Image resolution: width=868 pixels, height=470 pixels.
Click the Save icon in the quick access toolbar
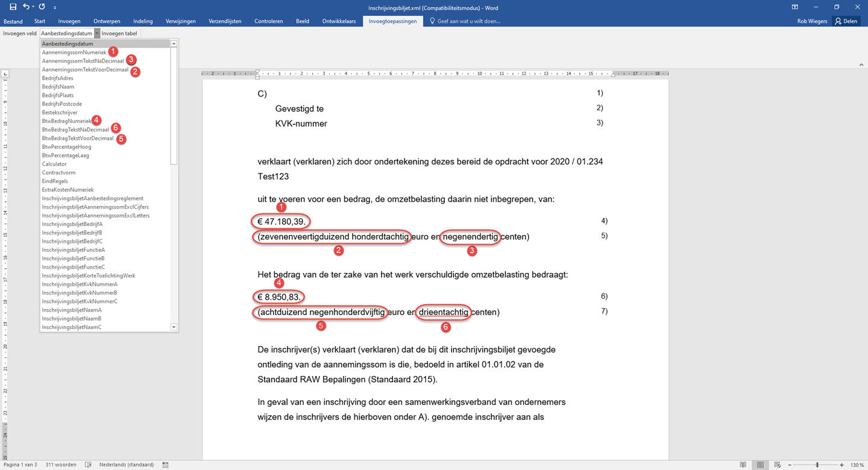click(13, 7)
